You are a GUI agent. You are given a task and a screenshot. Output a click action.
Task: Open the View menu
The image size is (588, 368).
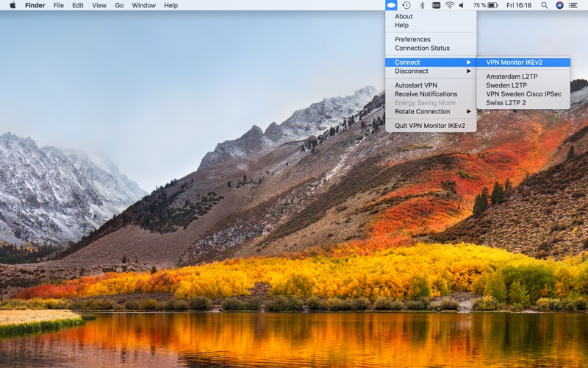pos(99,5)
